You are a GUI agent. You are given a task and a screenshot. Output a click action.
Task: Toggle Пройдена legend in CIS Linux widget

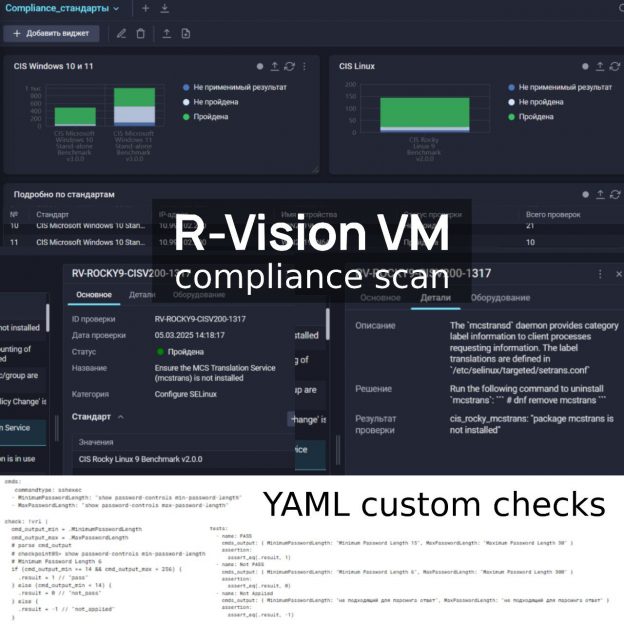click(531, 117)
